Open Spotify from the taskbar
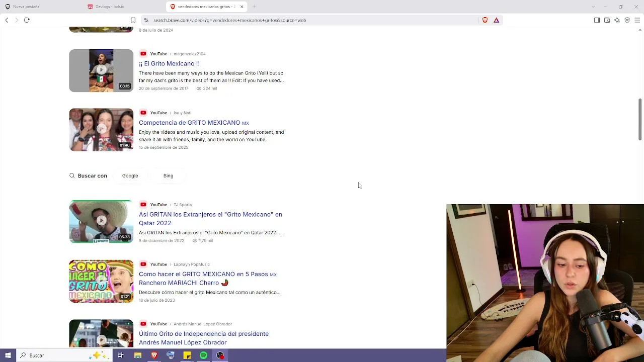Screen dimensions: 644x362 [203, 355]
